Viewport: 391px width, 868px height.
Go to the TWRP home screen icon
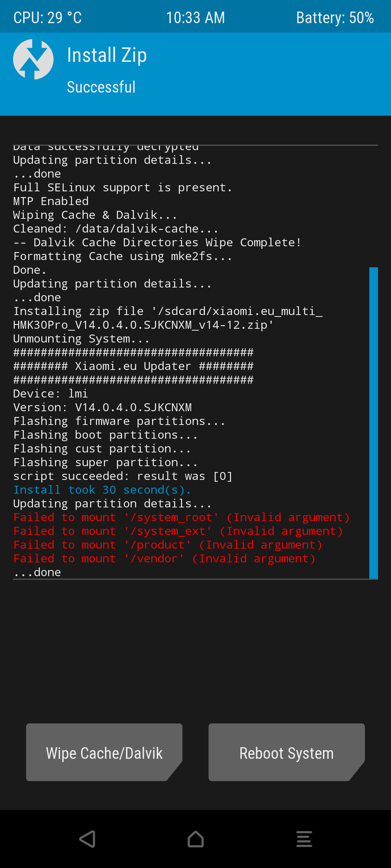[195, 839]
